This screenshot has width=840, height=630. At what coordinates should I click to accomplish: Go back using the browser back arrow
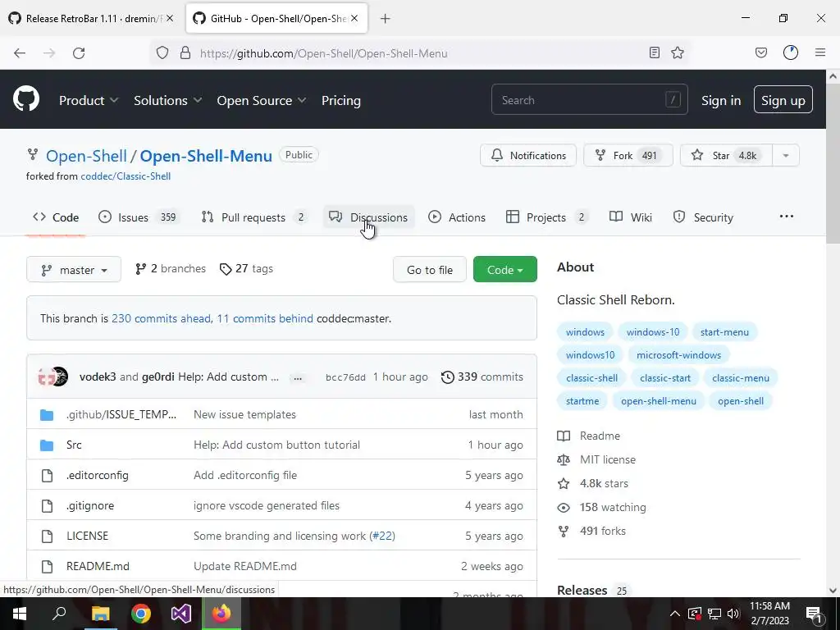pyautogui.click(x=20, y=53)
